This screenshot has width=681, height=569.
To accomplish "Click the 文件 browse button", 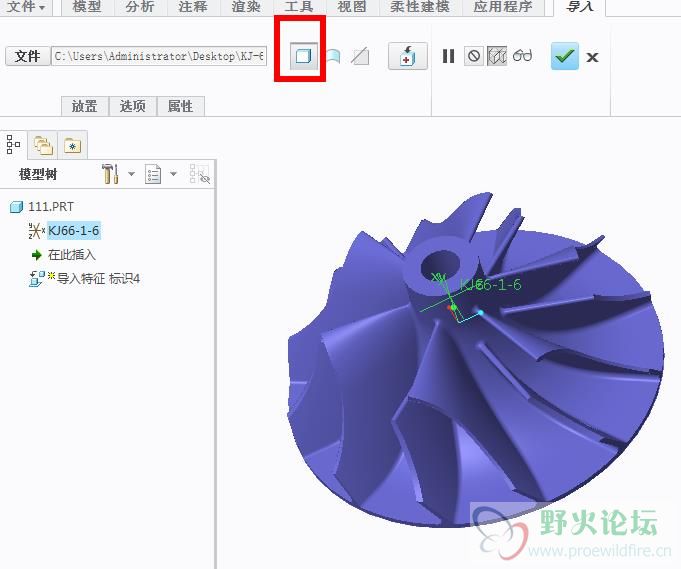I will click(27, 56).
